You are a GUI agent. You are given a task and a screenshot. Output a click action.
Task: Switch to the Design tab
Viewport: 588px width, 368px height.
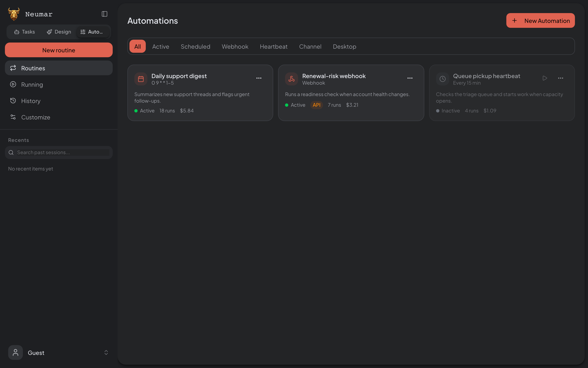click(x=59, y=32)
